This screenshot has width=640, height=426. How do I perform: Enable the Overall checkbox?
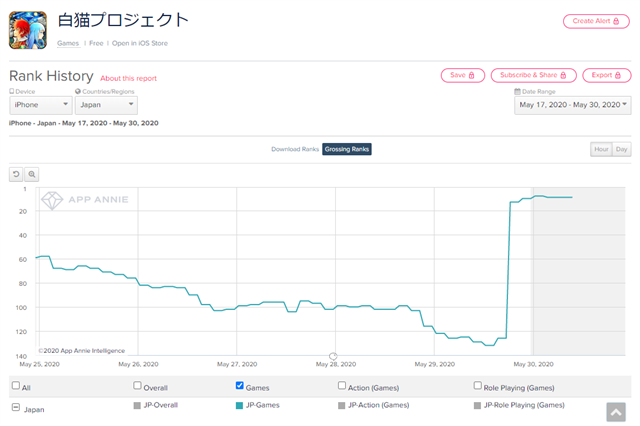pos(138,385)
